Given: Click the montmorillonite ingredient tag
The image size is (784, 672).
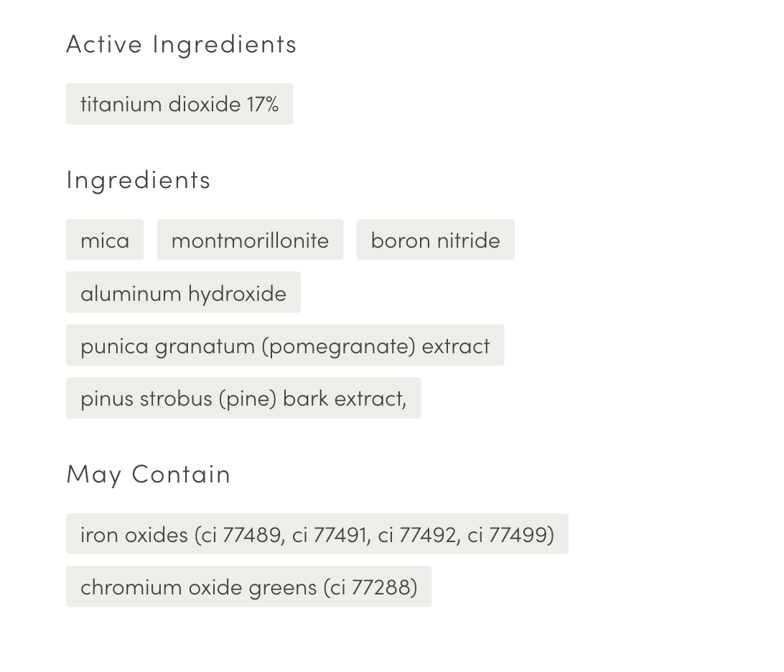Looking at the screenshot, I should coord(250,240).
